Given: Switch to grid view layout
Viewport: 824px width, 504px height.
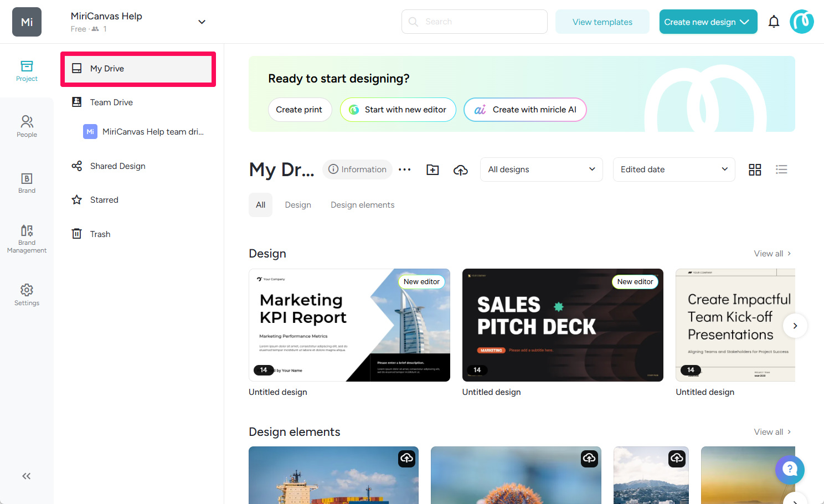Looking at the screenshot, I should coord(755,169).
